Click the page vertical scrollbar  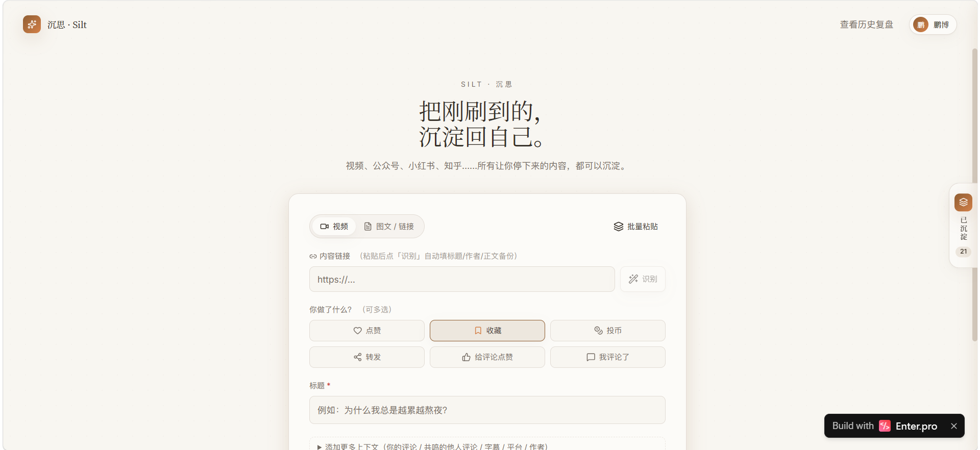click(x=975, y=195)
